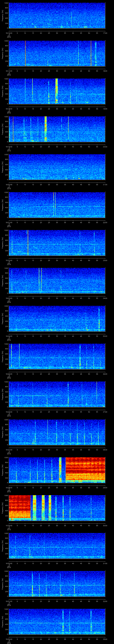
Task: Click the '18:29:00' start time label
Action: 9,525
